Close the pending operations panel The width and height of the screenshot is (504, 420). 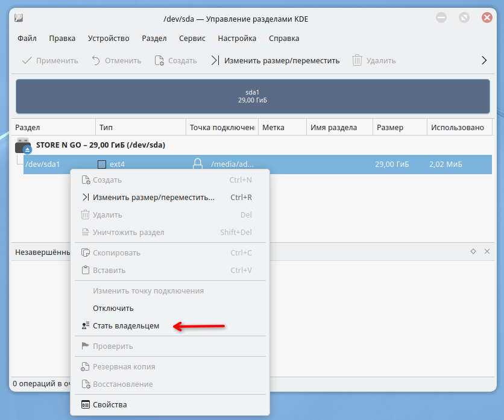click(x=487, y=251)
